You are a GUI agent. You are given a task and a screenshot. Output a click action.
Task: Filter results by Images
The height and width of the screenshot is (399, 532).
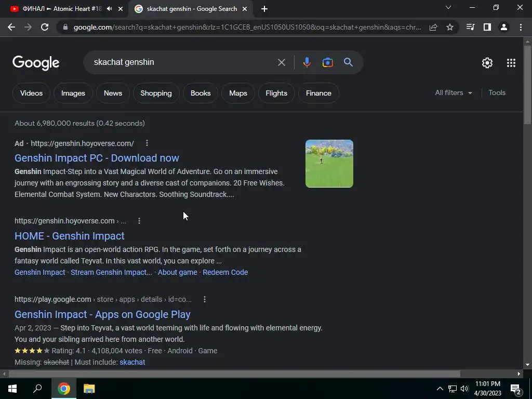(73, 93)
